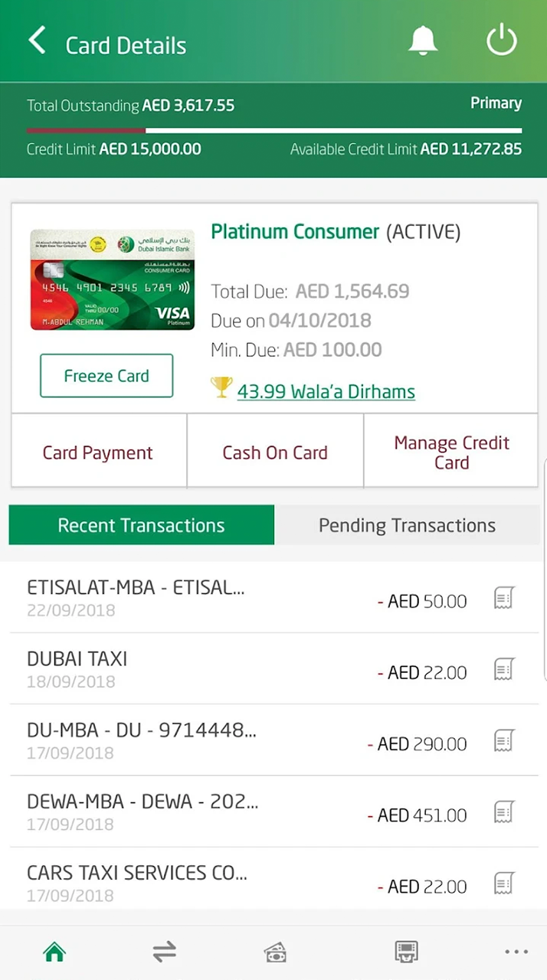The width and height of the screenshot is (547, 980).
Task: Open transfers arrows icon in bottom bar
Action: (164, 952)
